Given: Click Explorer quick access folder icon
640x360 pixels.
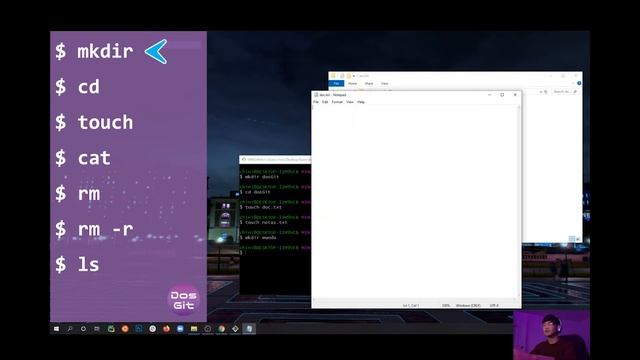Looking at the screenshot, I should click(333, 76).
